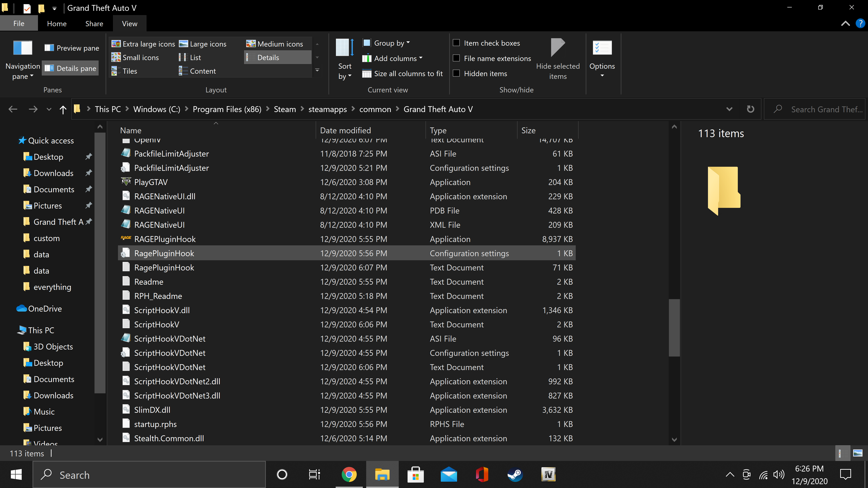The image size is (868, 488).
Task: Switch to the Home ribbon tab
Action: pos(57,23)
